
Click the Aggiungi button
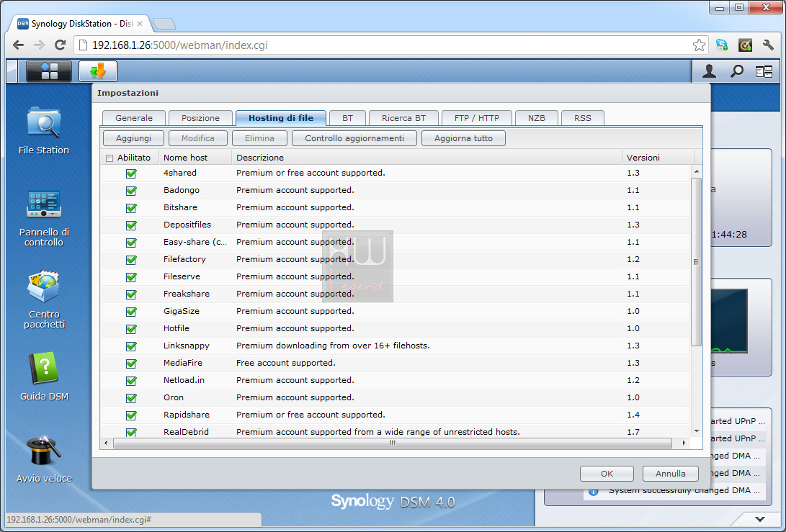pyautogui.click(x=133, y=138)
